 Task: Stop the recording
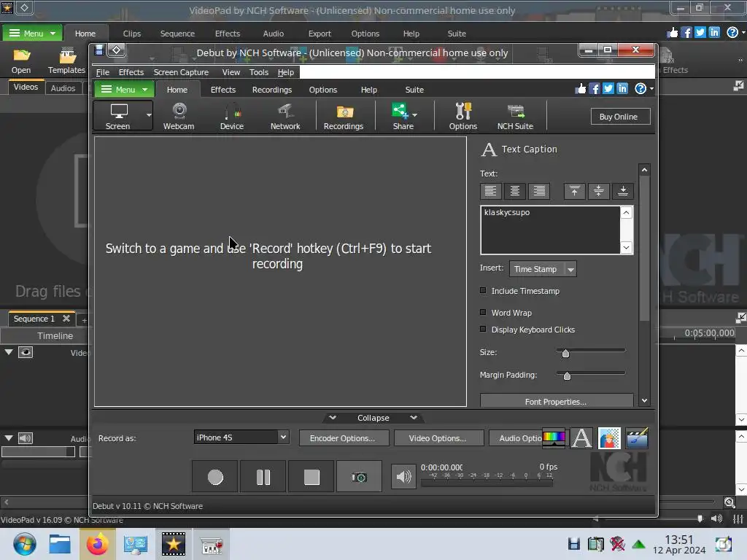311,476
